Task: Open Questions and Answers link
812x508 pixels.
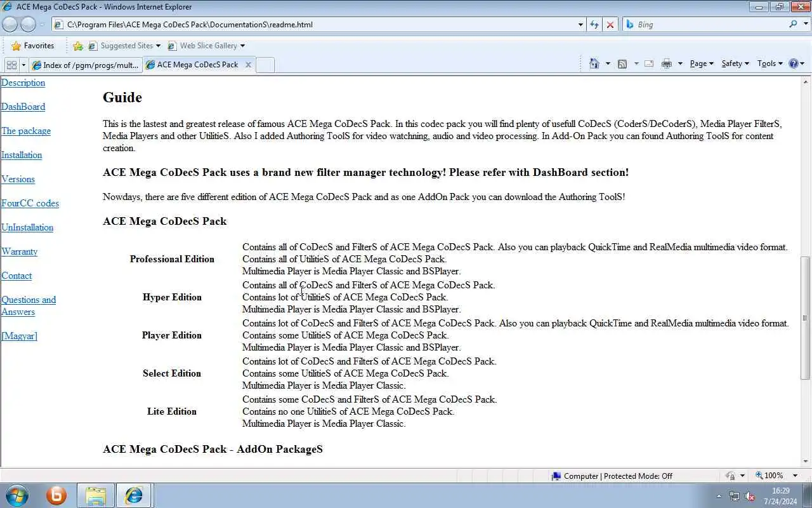Action: click(x=29, y=305)
